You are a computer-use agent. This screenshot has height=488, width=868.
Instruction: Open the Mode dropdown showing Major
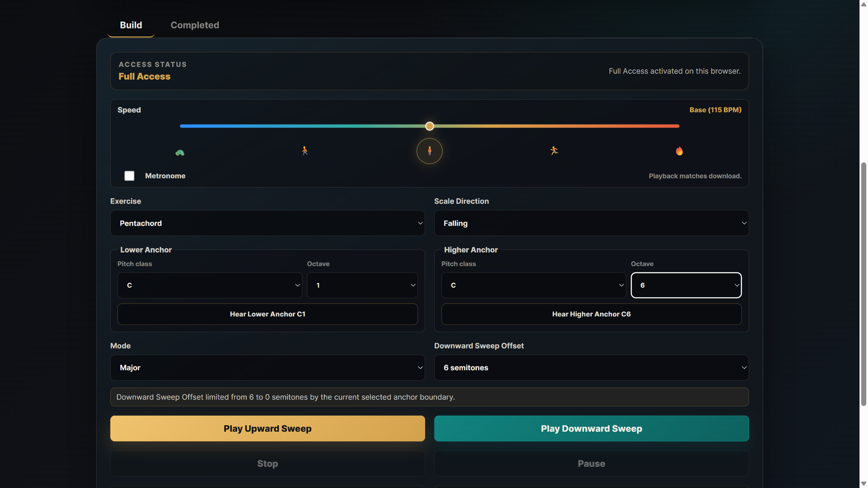click(x=267, y=368)
